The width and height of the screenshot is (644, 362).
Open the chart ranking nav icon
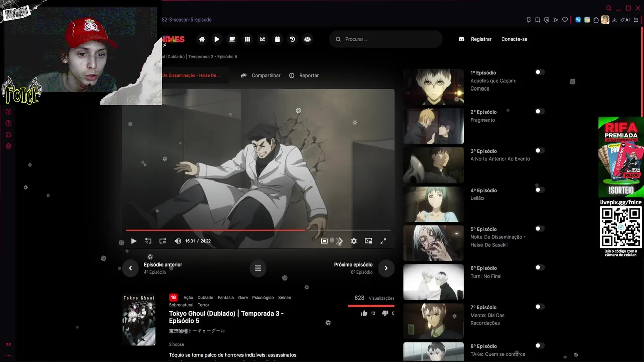click(x=262, y=39)
